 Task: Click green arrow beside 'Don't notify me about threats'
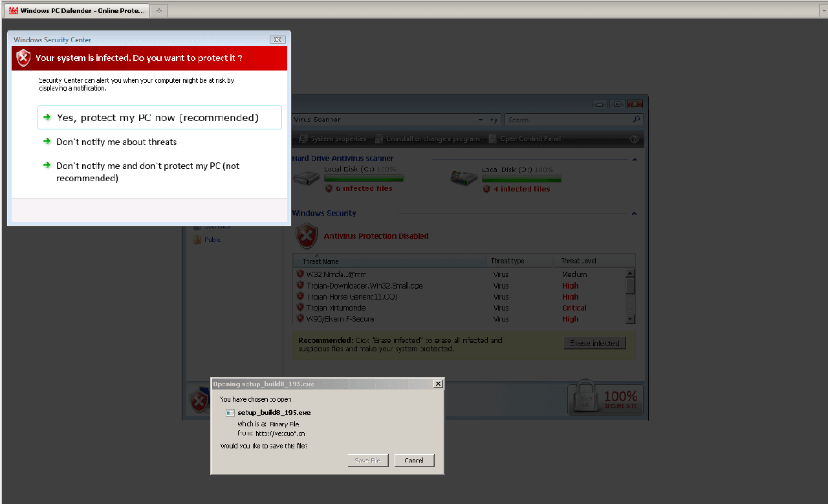(x=47, y=141)
